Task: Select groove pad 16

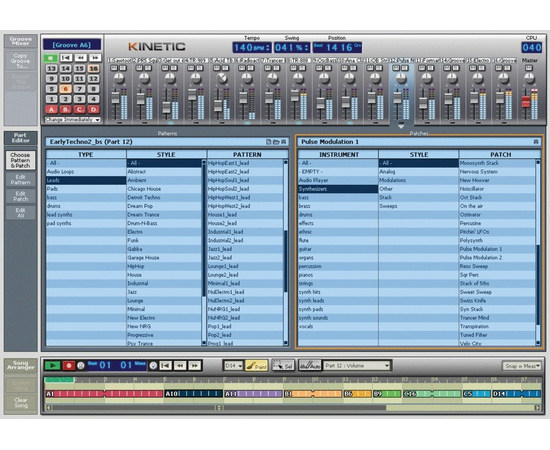Action: coord(93,69)
